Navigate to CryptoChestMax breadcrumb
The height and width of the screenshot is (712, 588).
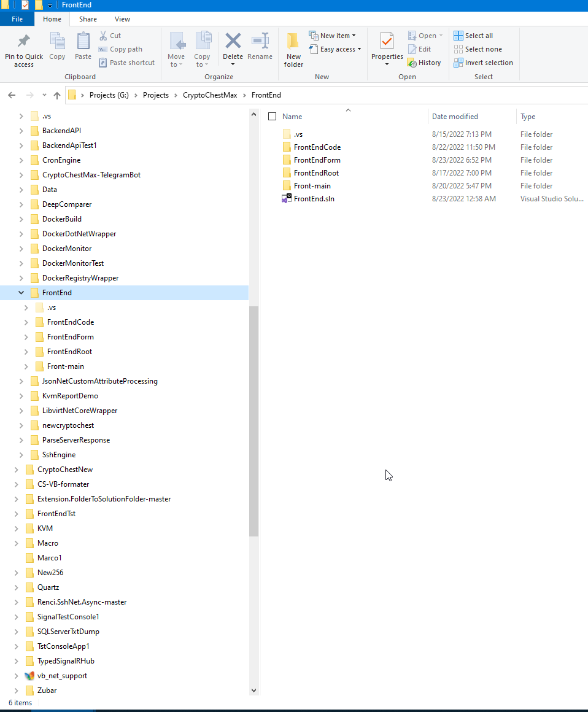click(210, 95)
